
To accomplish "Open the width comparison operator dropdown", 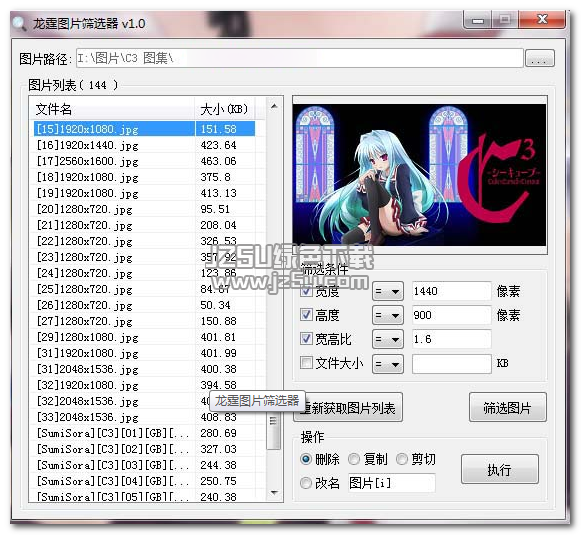I will tap(388, 291).
